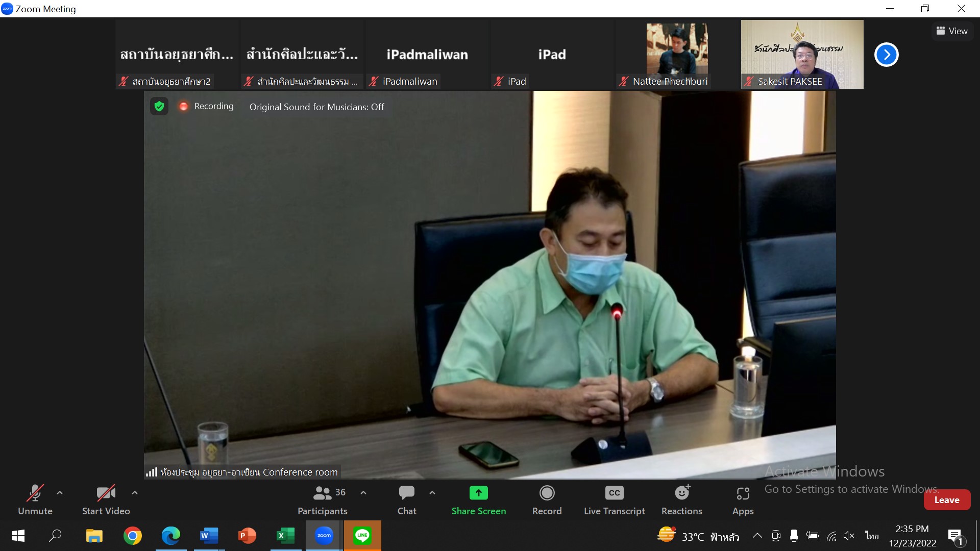Viewport: 980px width, 551px height.
Task: Open PowerPoint from taskbar
Action: (x=248, y=536)
